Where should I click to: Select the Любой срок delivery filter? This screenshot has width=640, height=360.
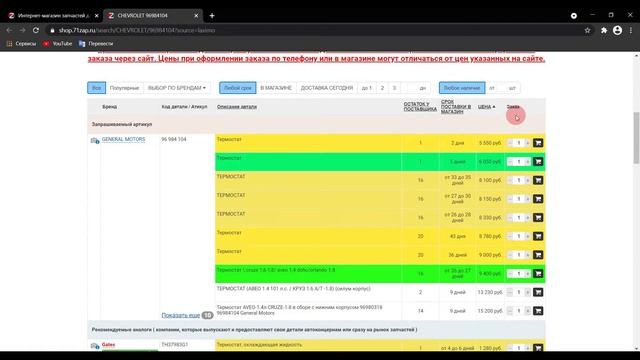tap(238, 88)
